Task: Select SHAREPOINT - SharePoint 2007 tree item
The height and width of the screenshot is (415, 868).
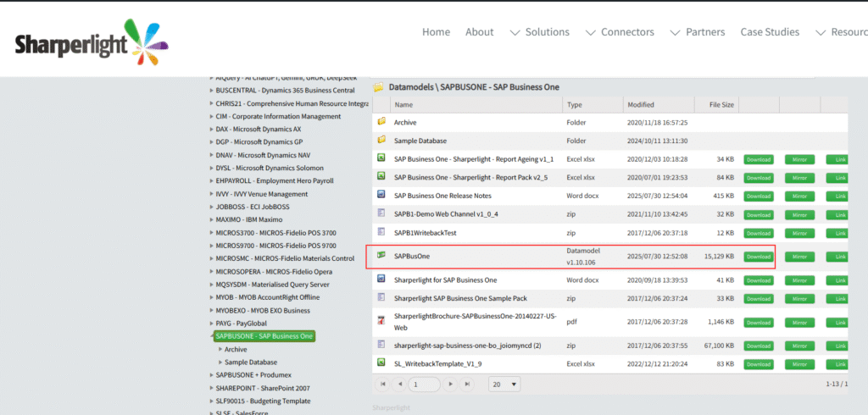Action: pyautogui.click(x=263, y=388)
